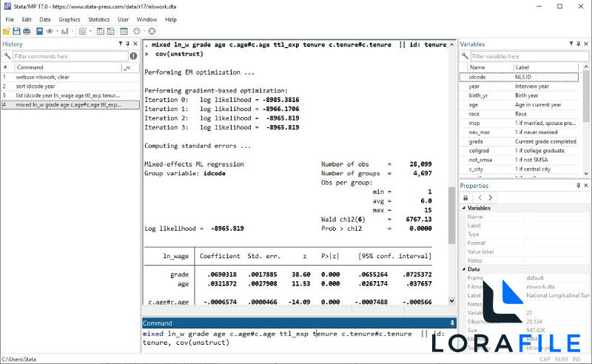Expand the Do-file Editor dropdown arrow
Screen dimensions: 592x364
pyautogui.click(x=90, y=31)
